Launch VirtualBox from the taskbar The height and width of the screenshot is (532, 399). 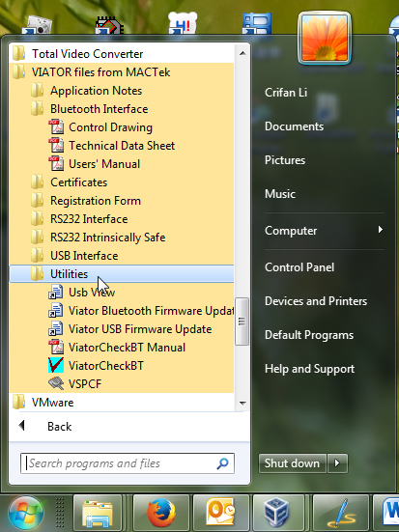(279, 513)
